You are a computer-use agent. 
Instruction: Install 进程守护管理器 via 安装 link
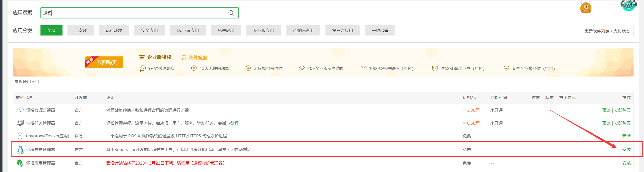626,149
